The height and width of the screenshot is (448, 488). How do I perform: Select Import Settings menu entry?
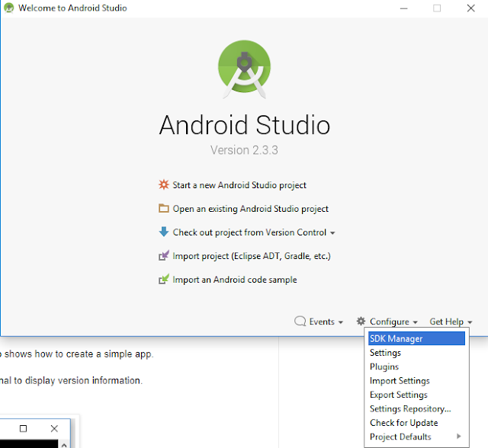pos(416,380)
